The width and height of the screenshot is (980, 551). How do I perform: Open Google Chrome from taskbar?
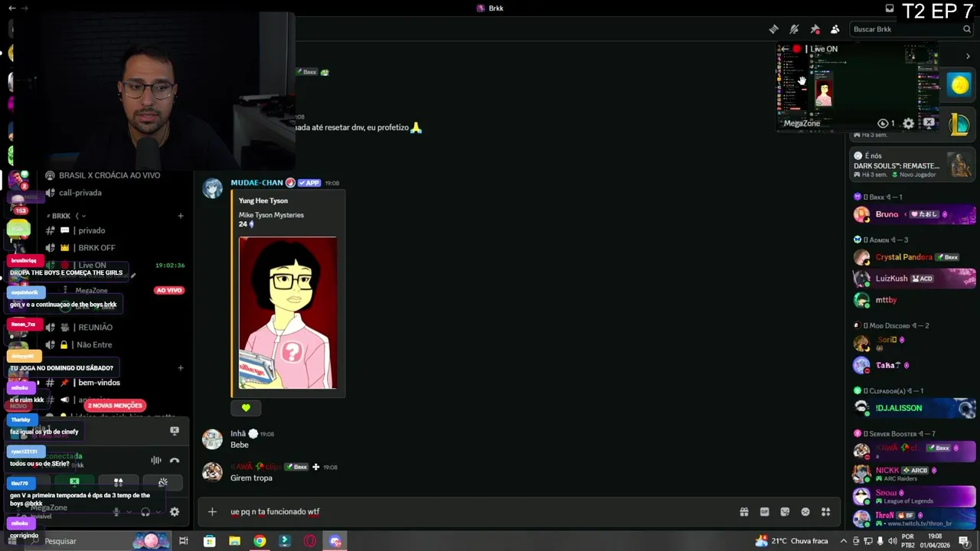260,541
